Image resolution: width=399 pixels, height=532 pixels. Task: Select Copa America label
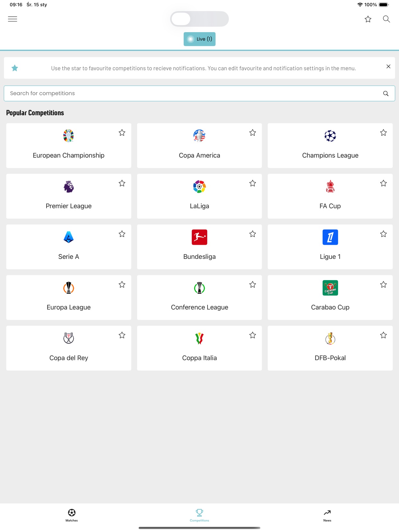pos(199,155)
